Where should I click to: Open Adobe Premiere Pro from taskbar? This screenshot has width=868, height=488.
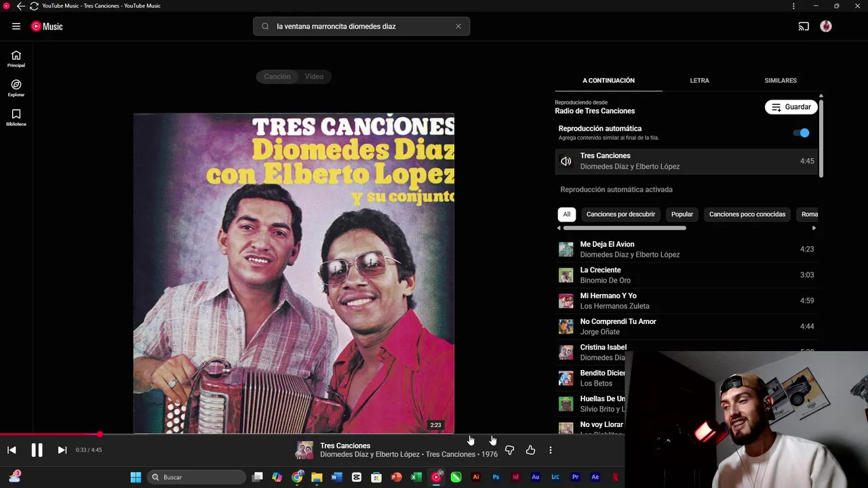coord(575,477)
